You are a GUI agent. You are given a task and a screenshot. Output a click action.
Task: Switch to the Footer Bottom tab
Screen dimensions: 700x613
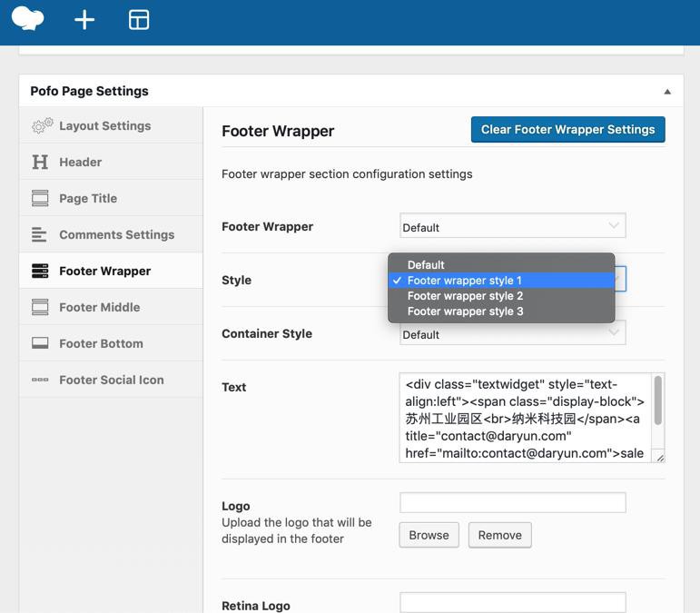(x=101, y=343)
